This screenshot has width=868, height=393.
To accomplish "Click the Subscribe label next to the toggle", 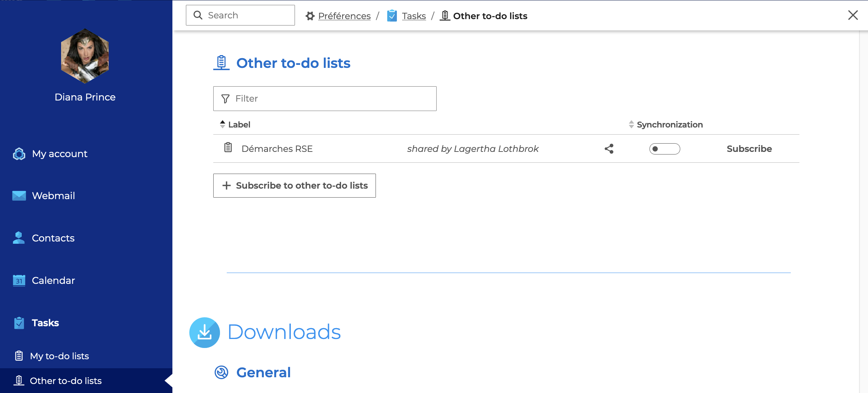I will 749,149.
